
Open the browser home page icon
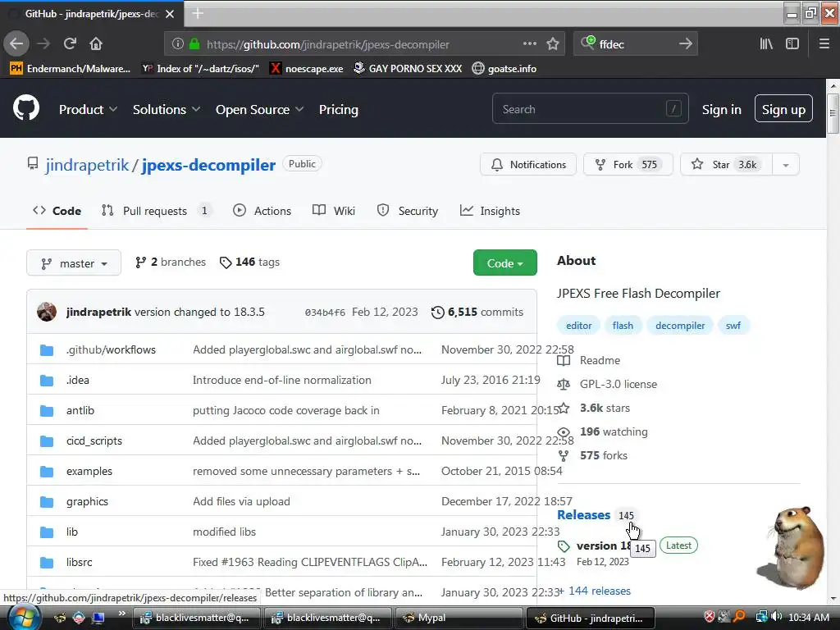click(x=96, y=43)
